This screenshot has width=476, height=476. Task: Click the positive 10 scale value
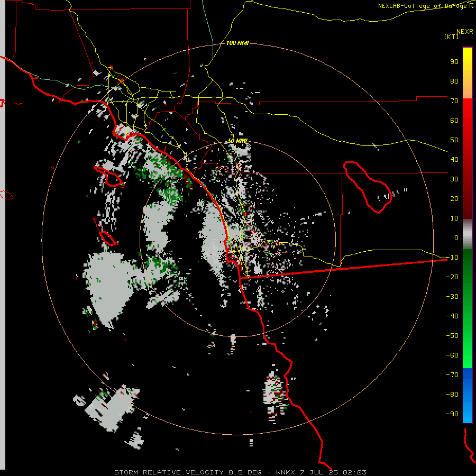(454, 218)
